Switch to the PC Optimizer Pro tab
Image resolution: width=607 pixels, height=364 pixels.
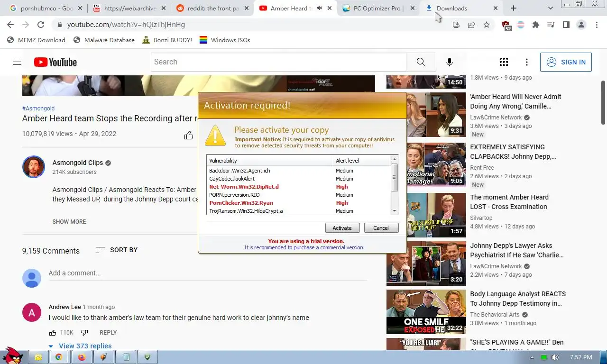click(x=378, y=8)
